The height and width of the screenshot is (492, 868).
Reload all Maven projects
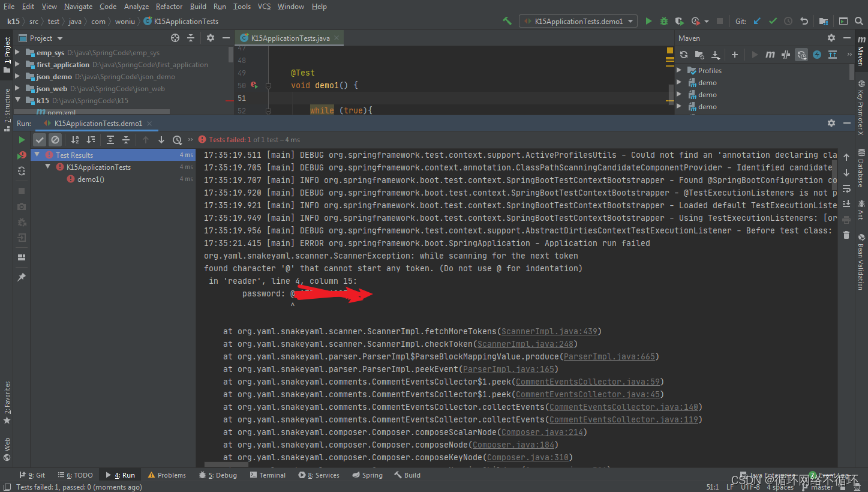(683, 55)
